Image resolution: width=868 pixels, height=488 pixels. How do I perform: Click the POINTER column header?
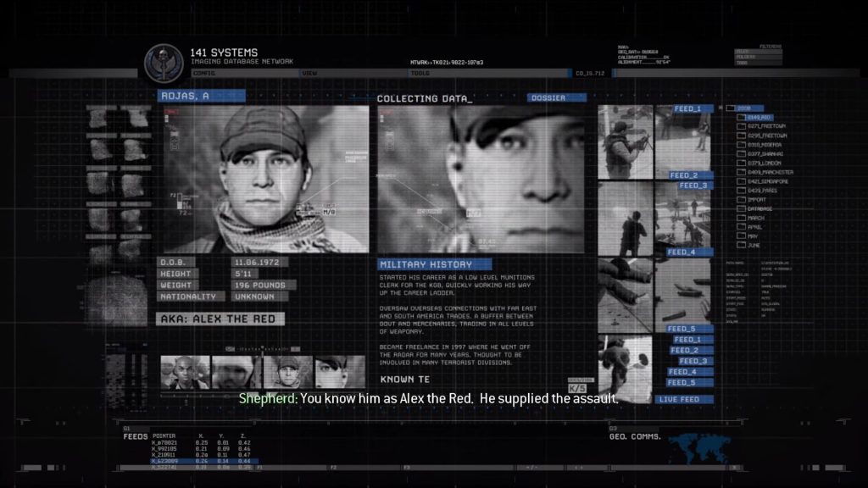(164, 436)
